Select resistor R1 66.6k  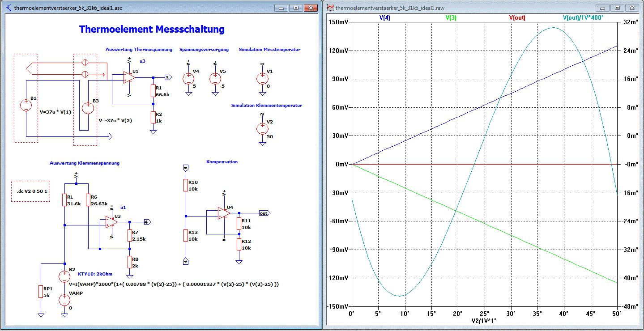click(x=154, y=91)
